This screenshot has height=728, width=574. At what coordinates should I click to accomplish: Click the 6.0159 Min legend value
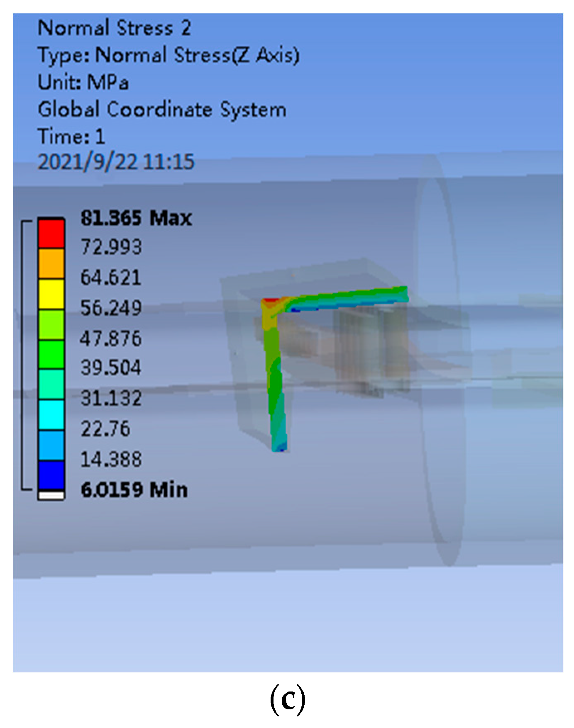tap(134, 489)
